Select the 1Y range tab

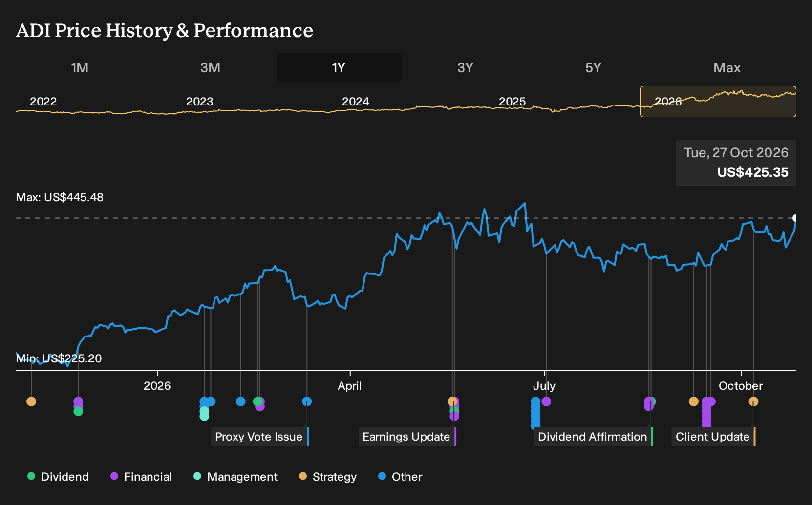pos(339,67)
